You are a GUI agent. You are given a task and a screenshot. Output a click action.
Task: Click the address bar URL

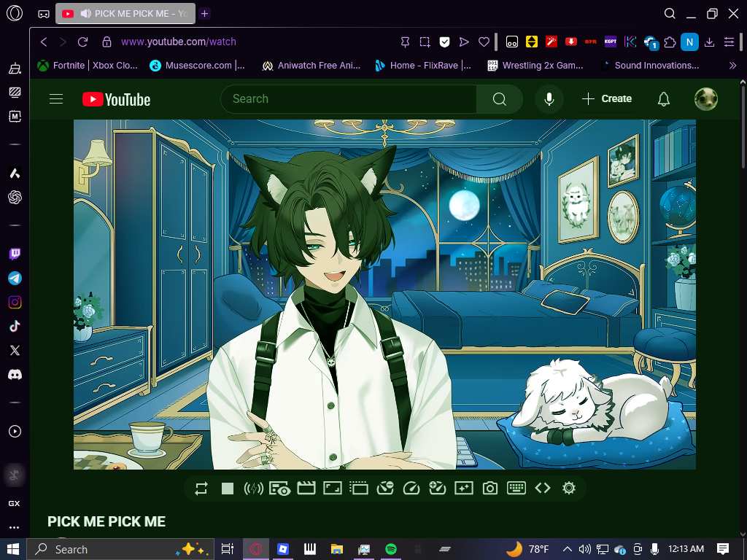click(179, 42)
